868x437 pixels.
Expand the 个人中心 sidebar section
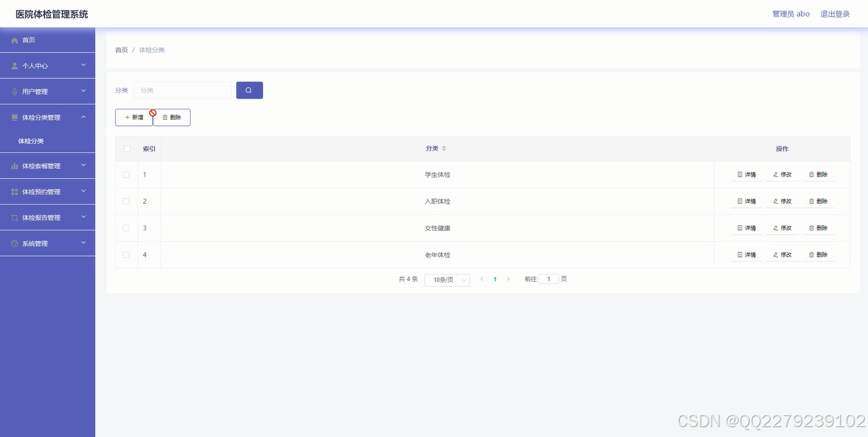click(48, 65)
